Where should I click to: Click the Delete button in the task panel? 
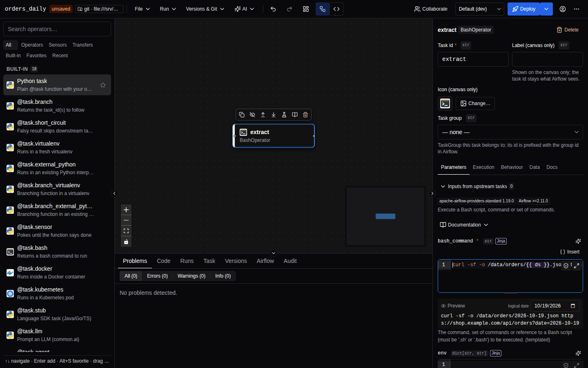[568, 30]
